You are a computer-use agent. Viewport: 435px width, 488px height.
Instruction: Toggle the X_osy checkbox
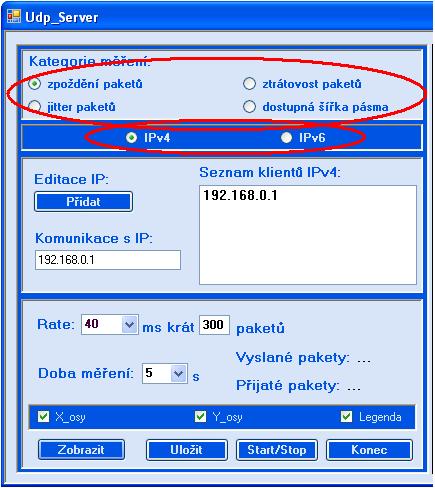pyautogui.click(x=43, y=416)
